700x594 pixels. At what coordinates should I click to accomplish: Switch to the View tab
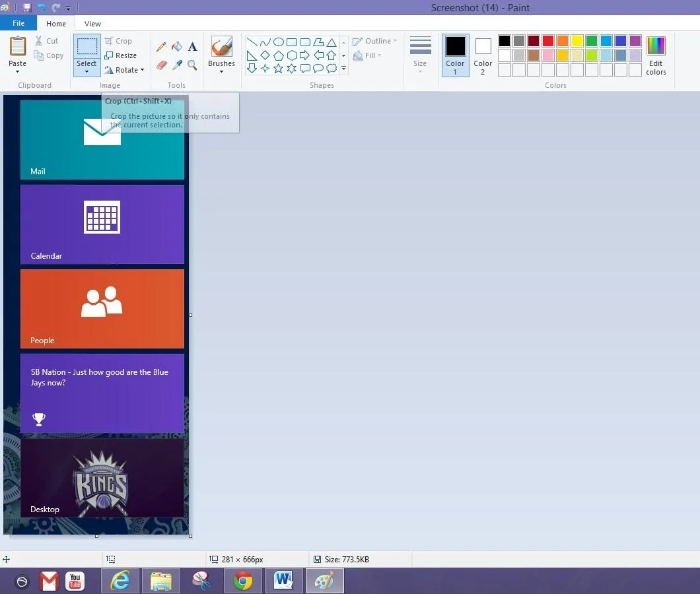point(93,24)
